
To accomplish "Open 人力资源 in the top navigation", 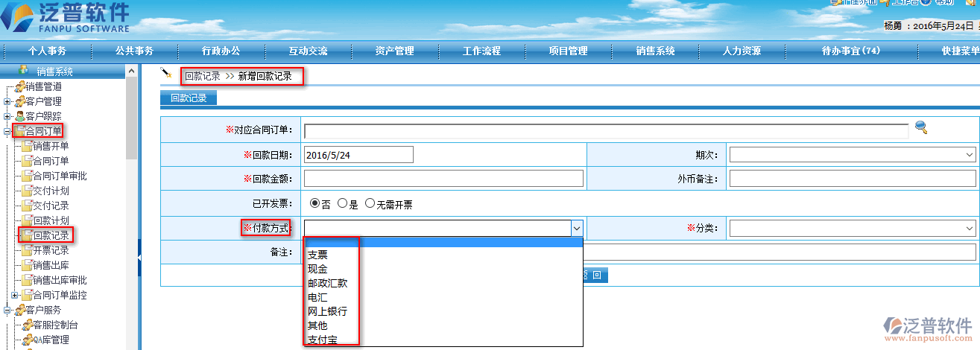I will (742, 51).
